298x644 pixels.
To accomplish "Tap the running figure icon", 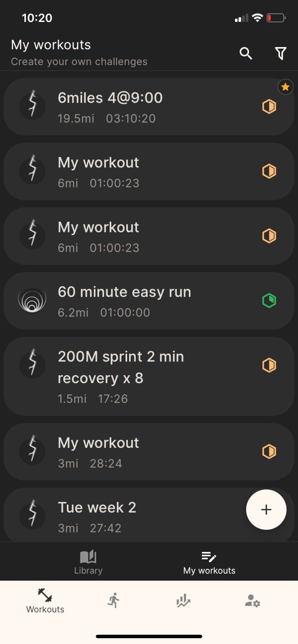I will pyautogui.click(x=114, y=600).
